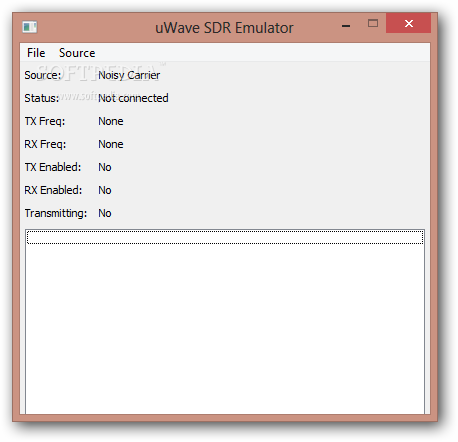
Task: Click the 'TX Enabled:' label
Action: 53,167
